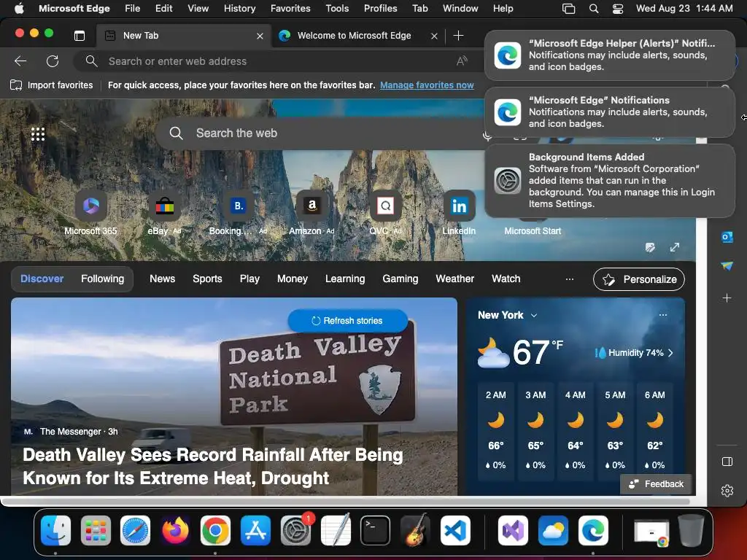Select the News category
This screenshot has height=560, width=747.
(163, 279)
